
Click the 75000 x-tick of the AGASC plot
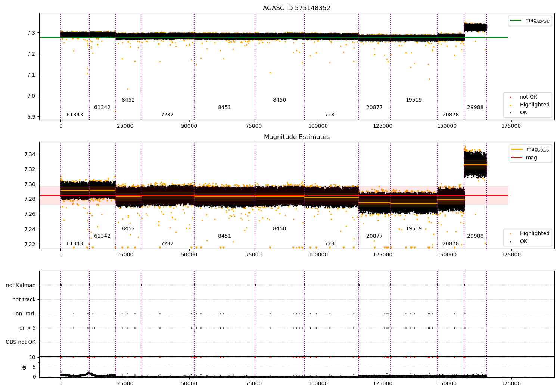[x=254, y=126]
